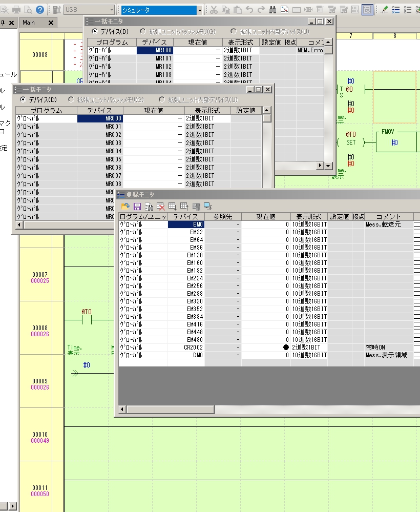The height and width of the screenshot is (512, 420).
Task: Open search with the binoculars icon
Action: coord(273,10)
